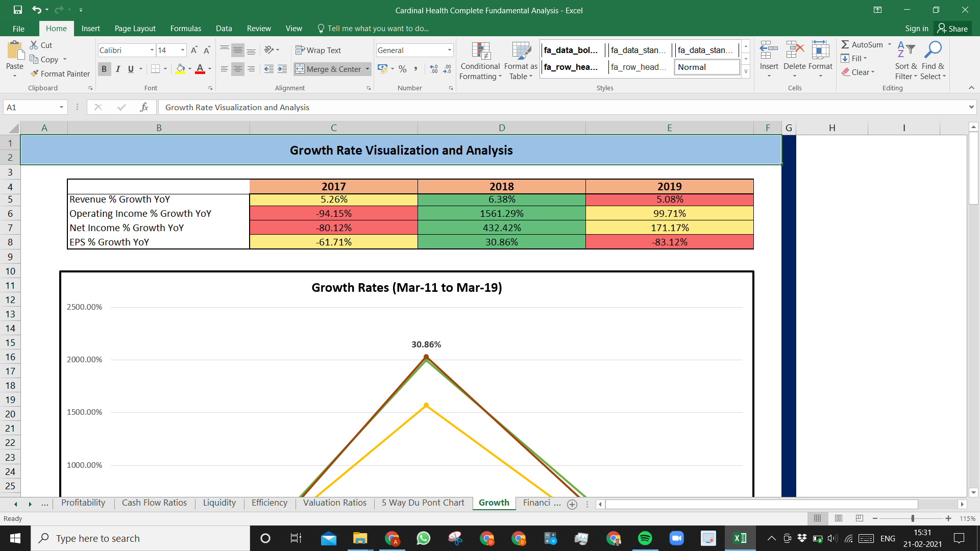Toggle left text alignment
The width and height of the screenshot is (980, 551).
click(x=225, y=69)
